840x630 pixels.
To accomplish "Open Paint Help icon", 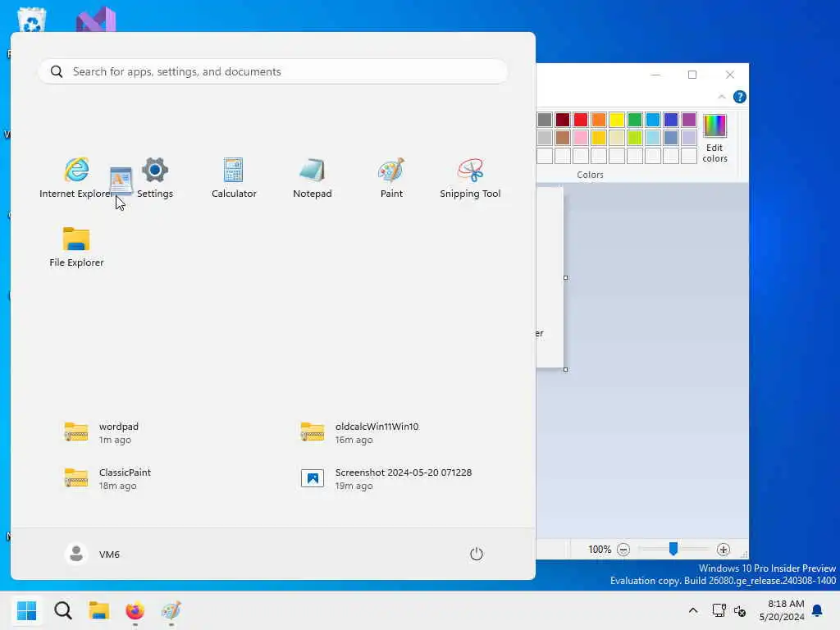I will (x=739, y=97).
